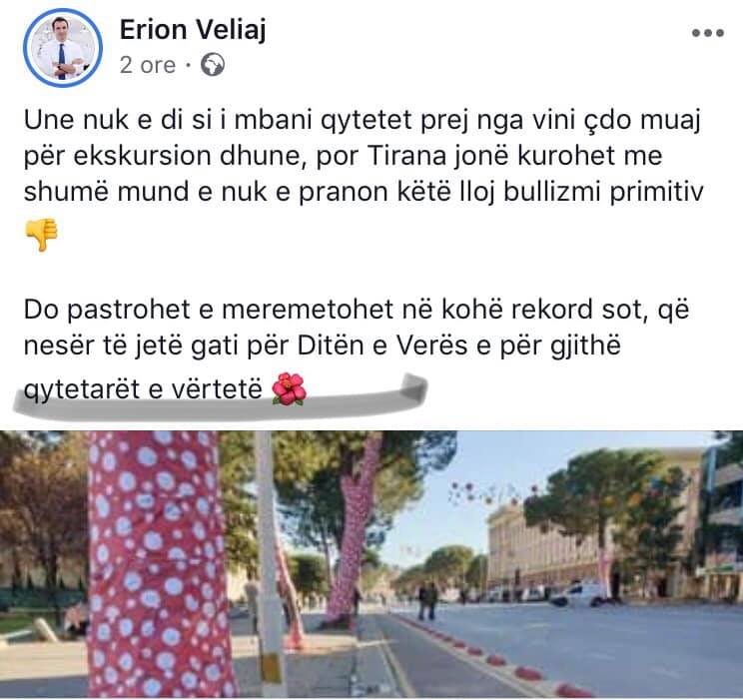Click the thumbs-down emoji in the post
The image size is (743, 700).
41,234
